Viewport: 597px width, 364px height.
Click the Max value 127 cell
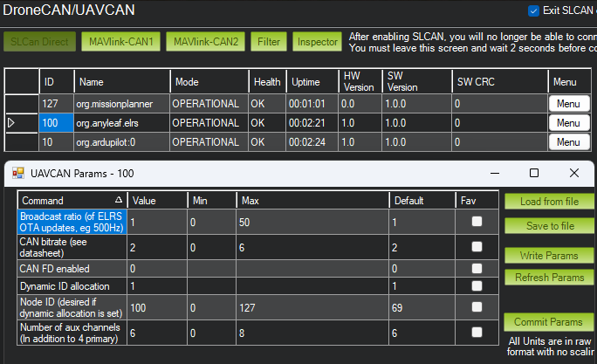pyautogui.click(x=312, y=307)
